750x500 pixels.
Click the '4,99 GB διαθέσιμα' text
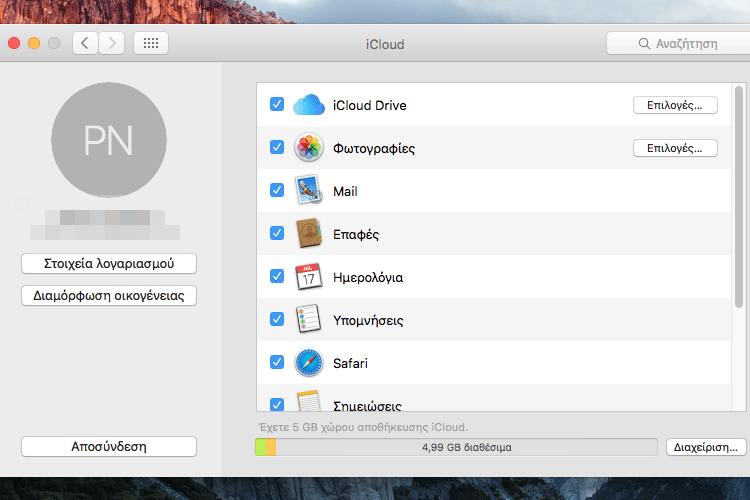467,447
